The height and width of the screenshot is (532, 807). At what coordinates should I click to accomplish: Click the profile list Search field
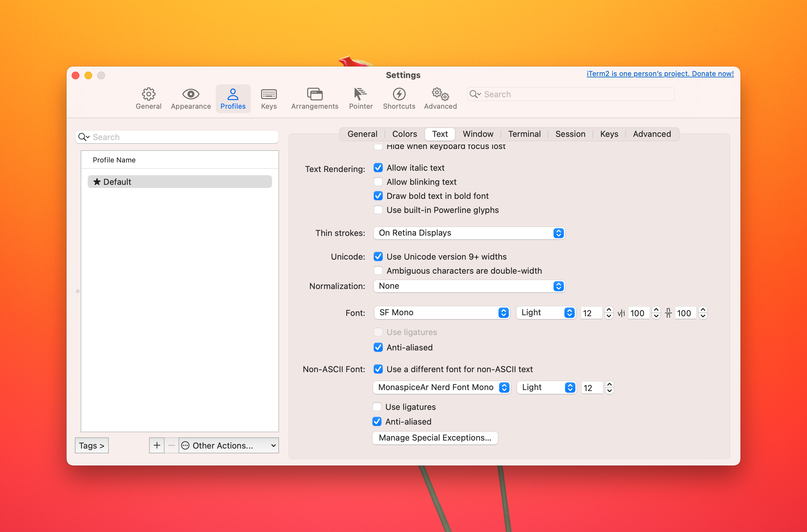pos(177,137)
